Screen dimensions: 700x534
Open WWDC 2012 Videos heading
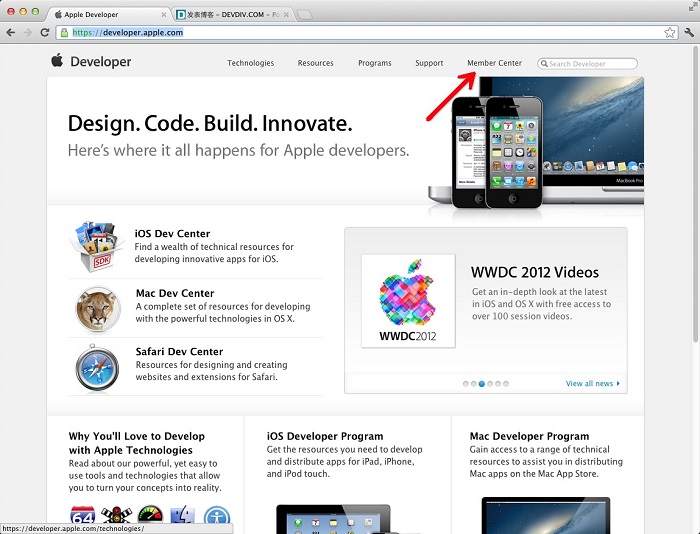[x=535, y=272]
